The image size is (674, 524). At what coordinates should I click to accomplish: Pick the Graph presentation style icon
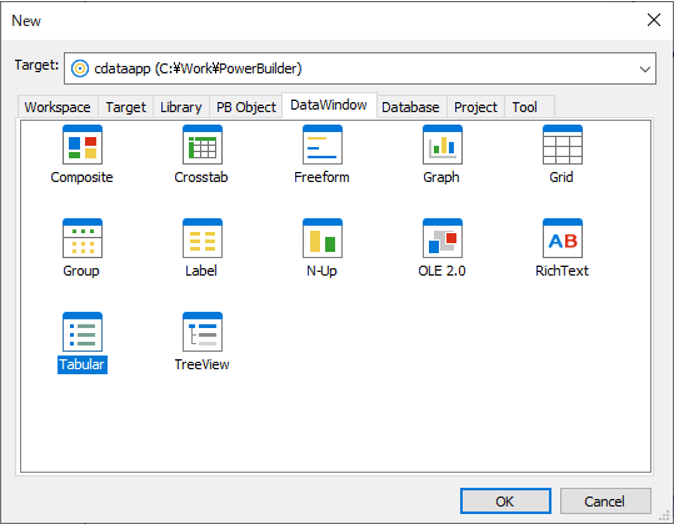(x=442, y=146)
